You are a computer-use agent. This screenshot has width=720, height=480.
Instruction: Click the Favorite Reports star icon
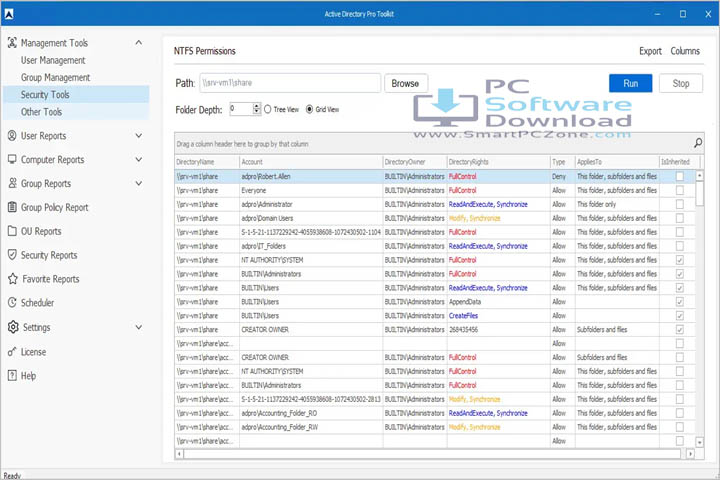pos(13,279)
